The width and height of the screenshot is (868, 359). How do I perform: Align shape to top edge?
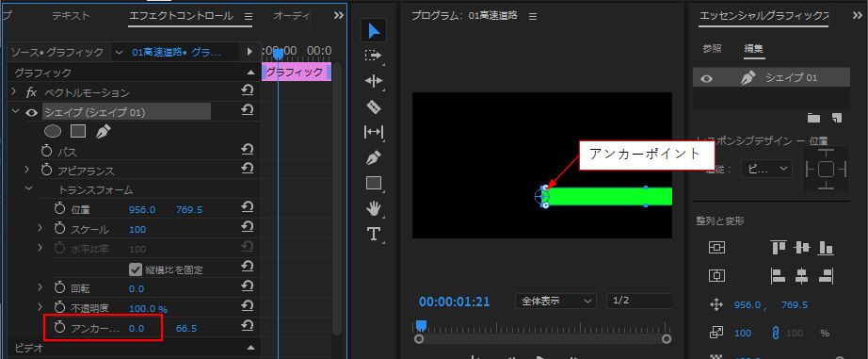coord(779,247)
